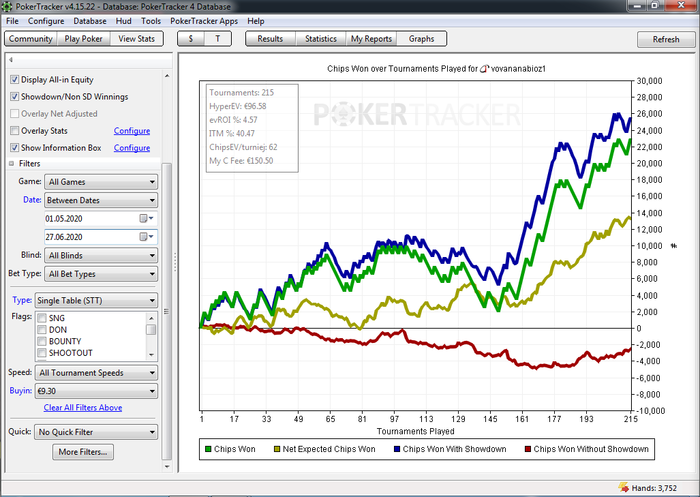Viewport: 700px width, 497px height.
Task: Open the Game dropdown showing All Games
Action: tap(101, 182)
